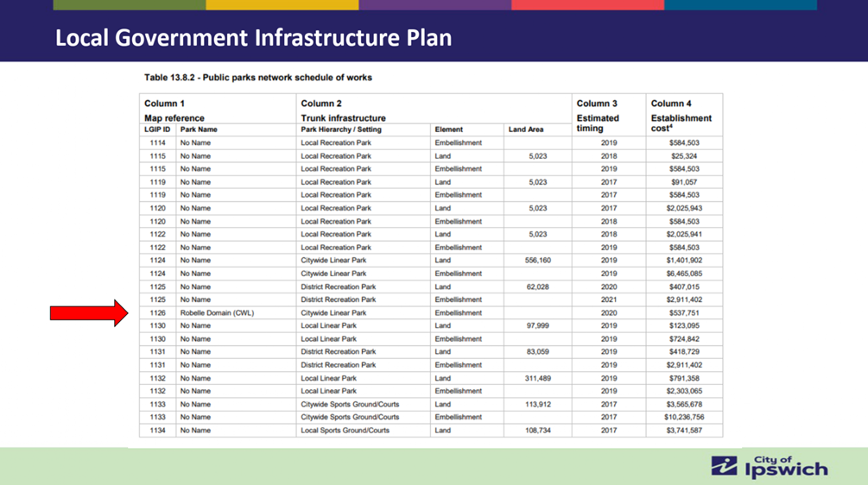The width and height of the screenshot is (868, 485).
Task: Click land area value '556,160'
Action: tap(538, 260)
